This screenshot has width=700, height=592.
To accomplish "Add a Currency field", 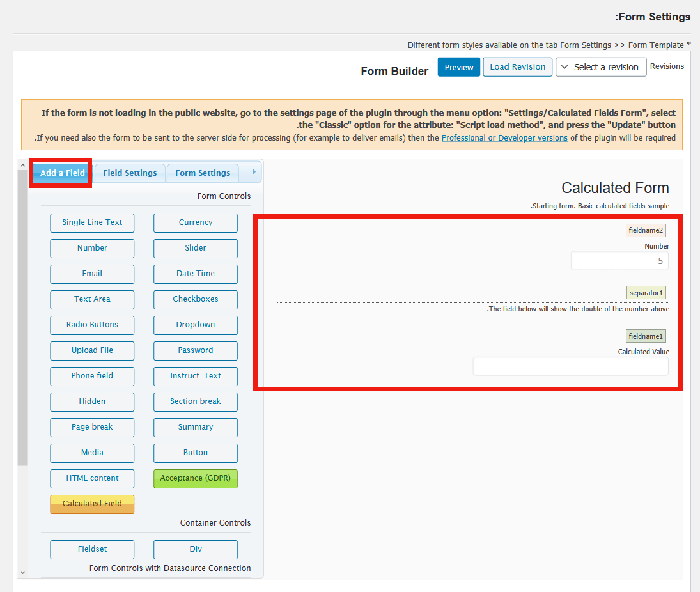I will (196, 222).
